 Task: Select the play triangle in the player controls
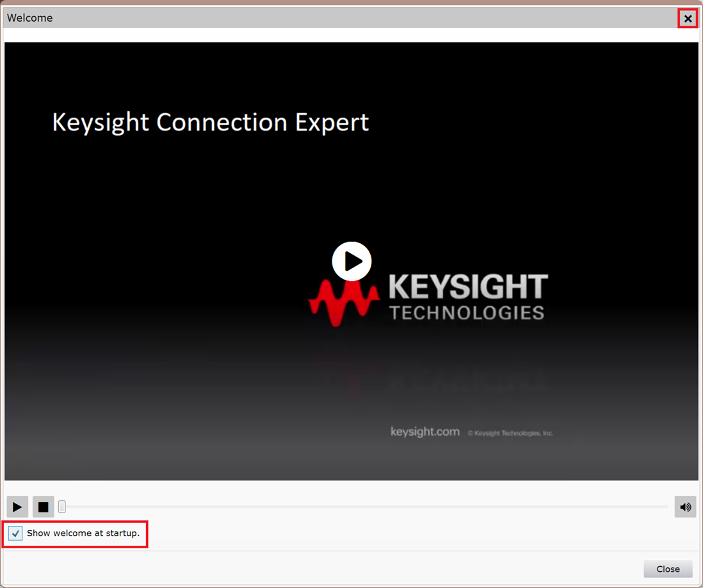[17, 507]
